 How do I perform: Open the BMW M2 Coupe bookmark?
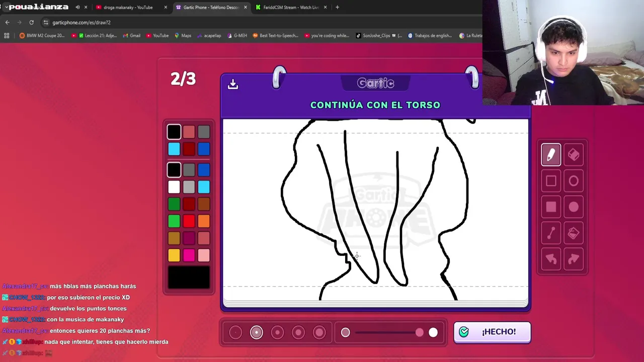[42, 36]
